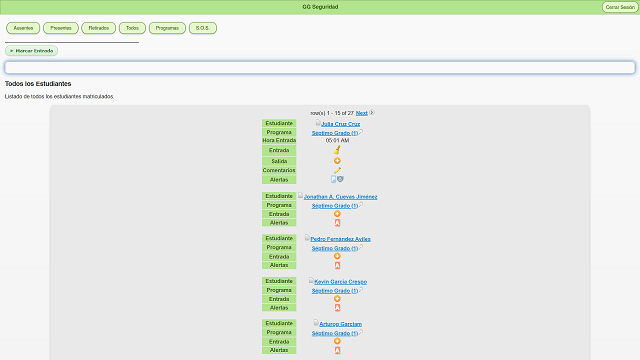640x360 pixels.
Task: Mark entrada plus icon for Arturop Garciam
Action: [x=337, y=341]
